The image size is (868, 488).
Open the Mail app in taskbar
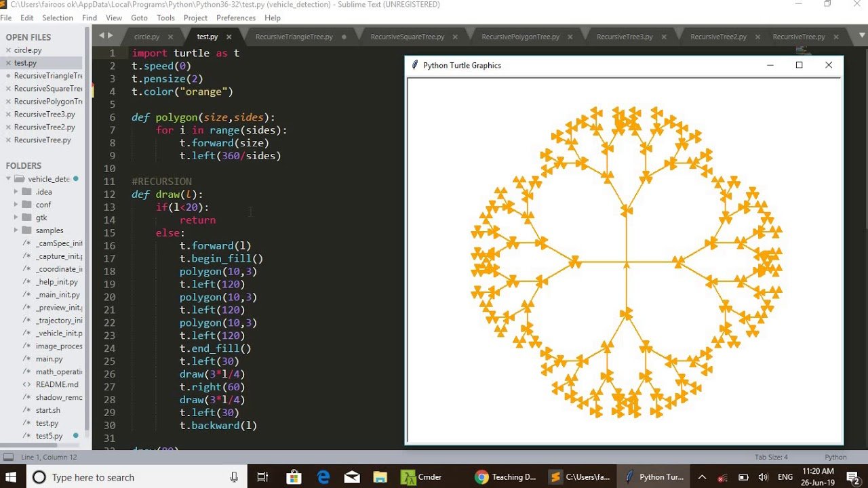352,477
